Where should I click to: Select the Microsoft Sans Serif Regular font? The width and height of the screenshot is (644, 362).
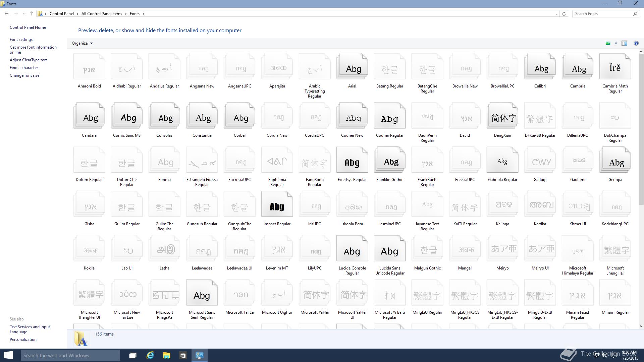pos(202,293)
